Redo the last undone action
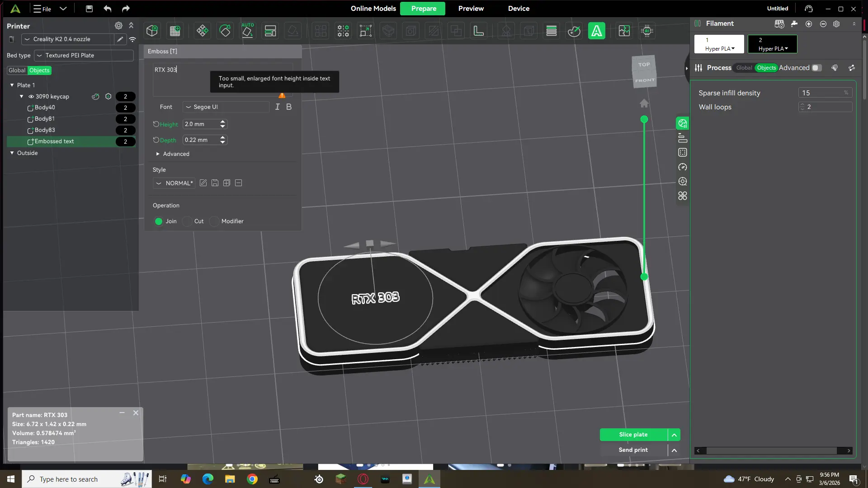 [126, 9]
